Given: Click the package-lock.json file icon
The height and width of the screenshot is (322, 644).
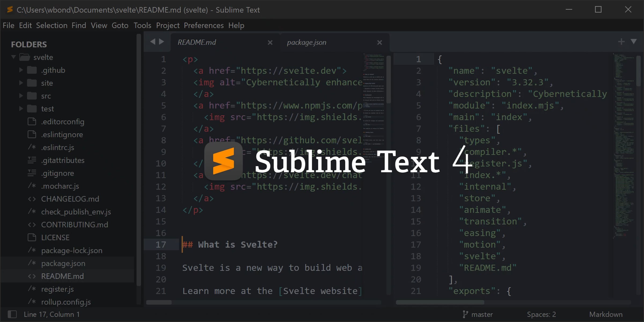Looking at the screenshot, I should [x=32, y=250].
